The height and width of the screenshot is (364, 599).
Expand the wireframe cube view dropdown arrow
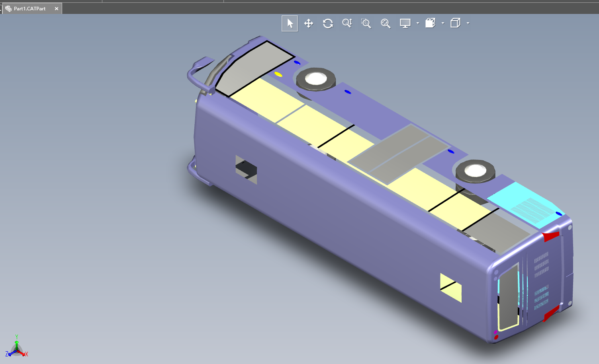(x=468, y=23)
